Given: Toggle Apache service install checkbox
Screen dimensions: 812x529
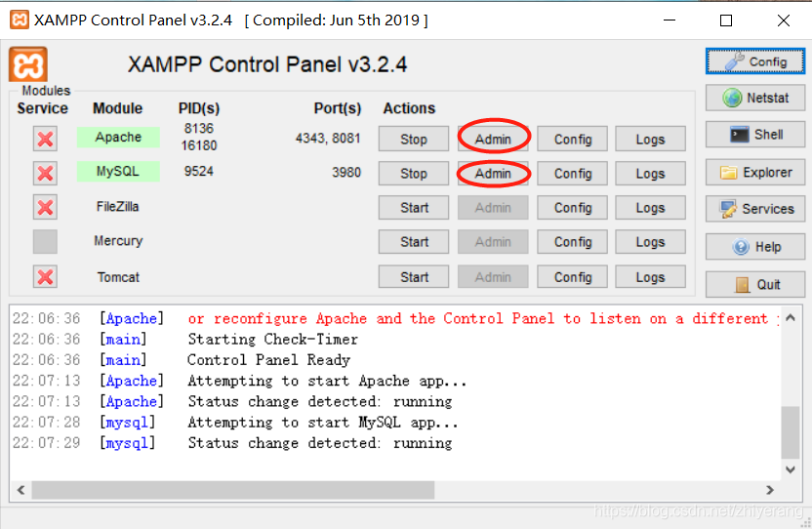Looking at the screenshot, I should click(45, 139).
